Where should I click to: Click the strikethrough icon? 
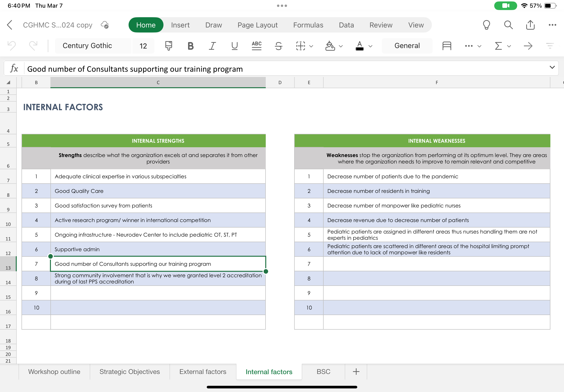pos(278,46)
